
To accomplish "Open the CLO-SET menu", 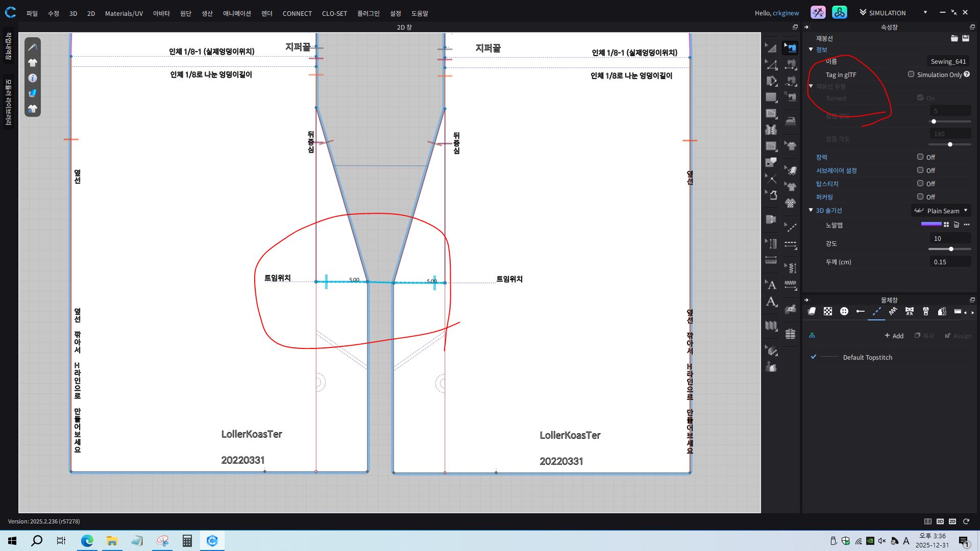I will [x=334, y=13].
